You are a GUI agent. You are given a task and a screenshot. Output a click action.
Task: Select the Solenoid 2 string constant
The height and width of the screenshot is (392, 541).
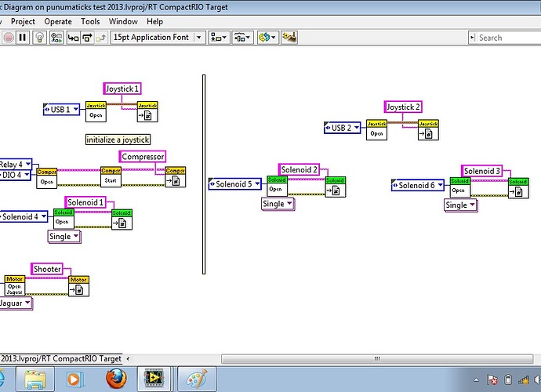coord(299,170)
